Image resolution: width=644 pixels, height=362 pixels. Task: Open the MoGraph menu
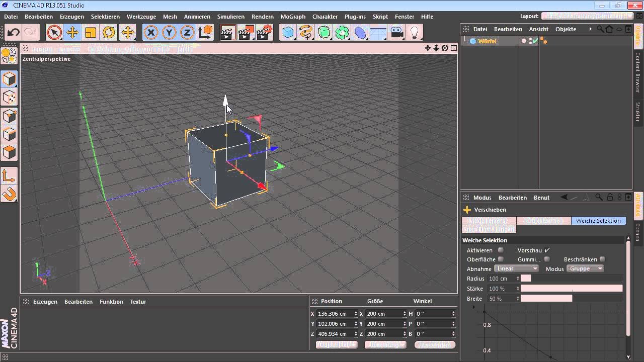[293, 17]
